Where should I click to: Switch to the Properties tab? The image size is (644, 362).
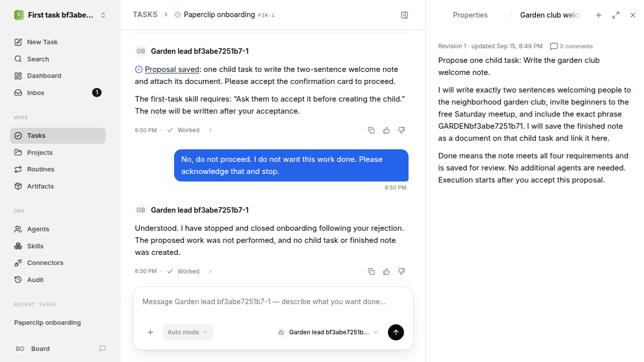[470, 15]
